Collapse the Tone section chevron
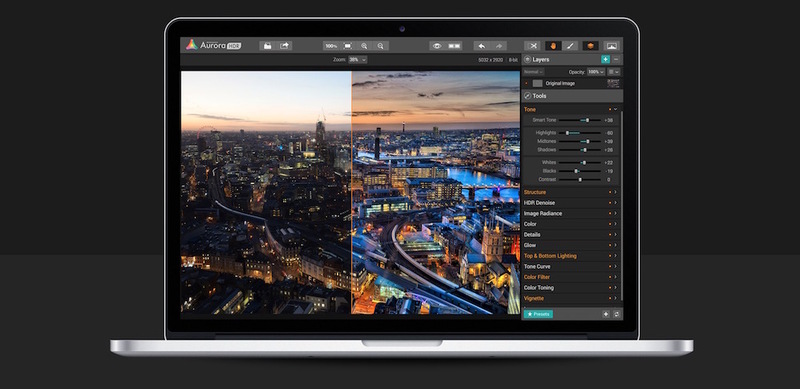800x389 pixels. (615, 109)
